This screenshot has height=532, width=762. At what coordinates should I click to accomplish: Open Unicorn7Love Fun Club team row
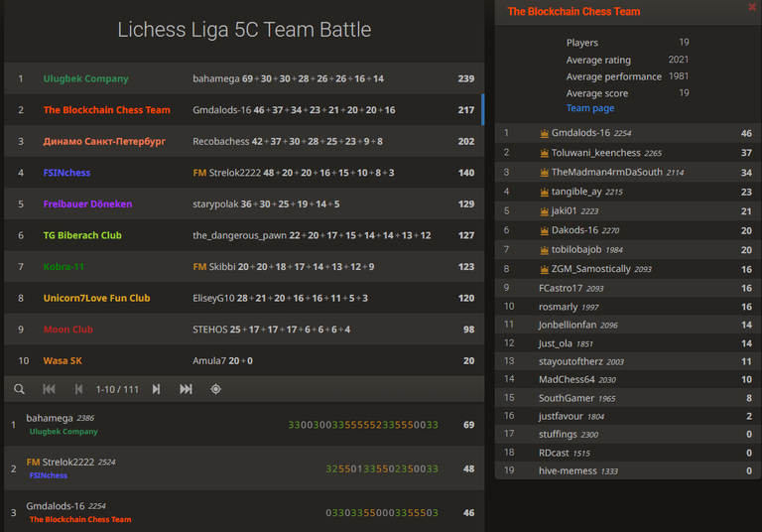244,298
